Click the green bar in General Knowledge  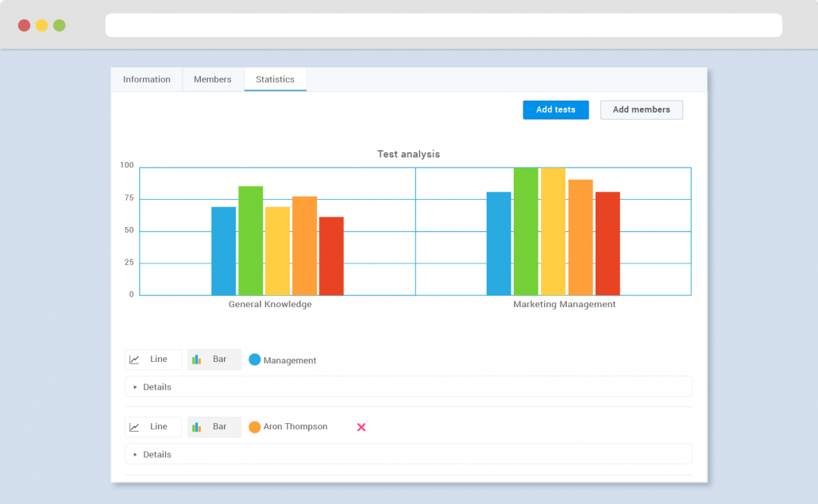251,240
